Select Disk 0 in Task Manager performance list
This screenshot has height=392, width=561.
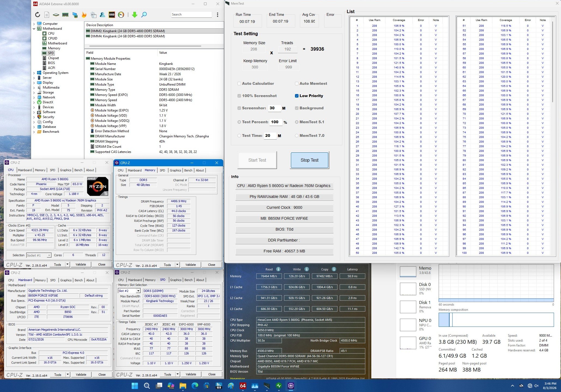tap(416, 289)
